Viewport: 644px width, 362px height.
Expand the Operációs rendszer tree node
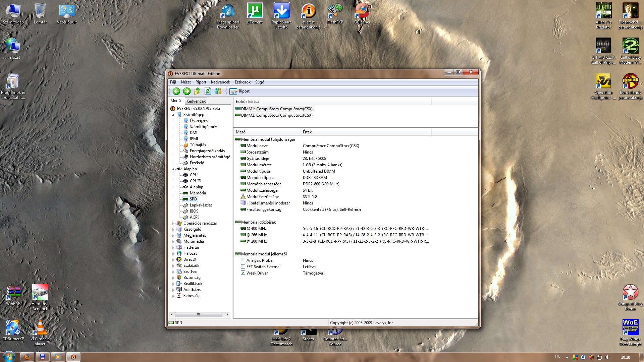tap(173, 224)
